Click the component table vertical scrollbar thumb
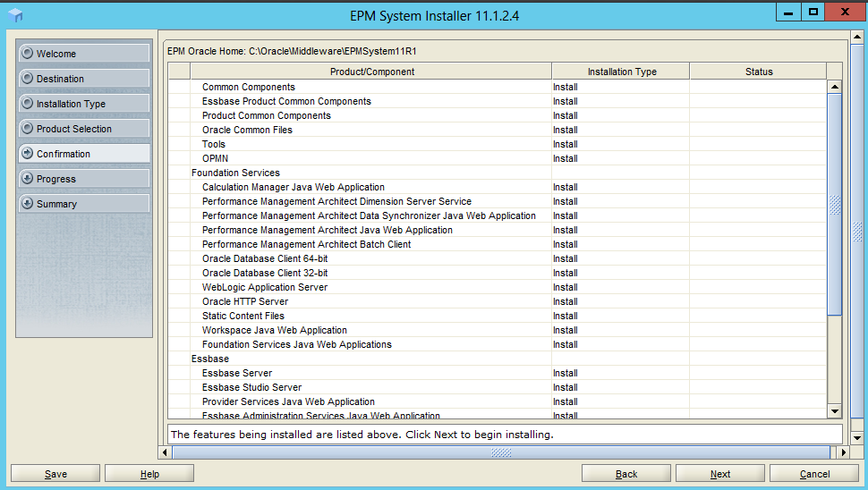This screenshot has width=868, height=490. 834,205
